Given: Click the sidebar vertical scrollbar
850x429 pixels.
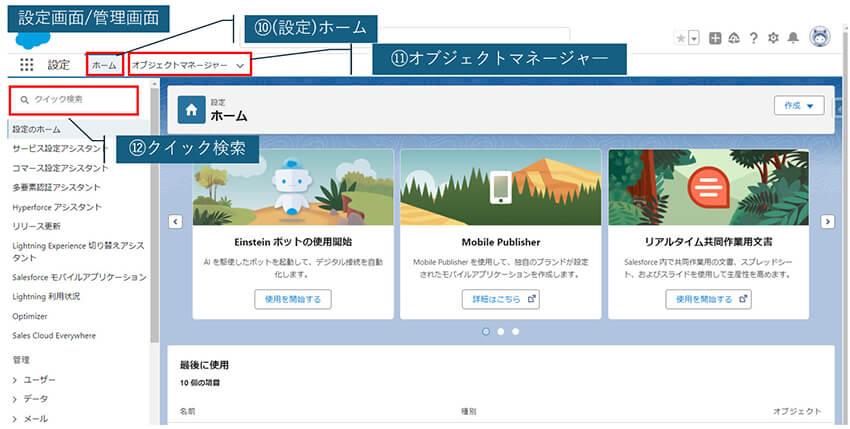Looking at the screenshot, I should pos(154,214).
